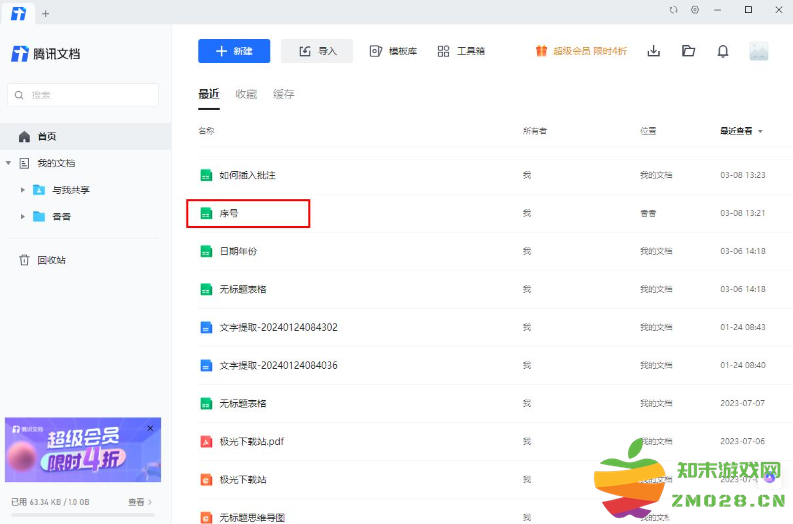Click the download icon in top toolbar
Image resolution: width=793 pixels, height=524 pixels.
(x=654, y=51)
